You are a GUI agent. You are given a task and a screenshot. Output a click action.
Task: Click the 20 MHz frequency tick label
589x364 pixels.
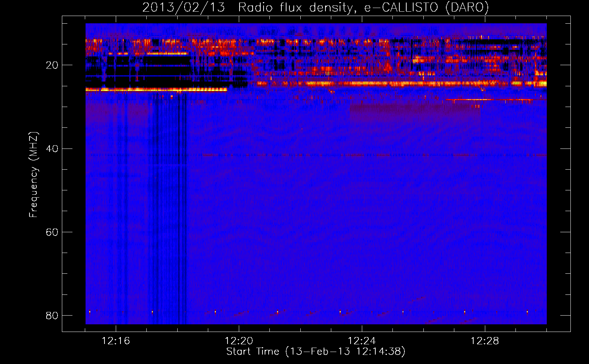[x=52, y=66]
